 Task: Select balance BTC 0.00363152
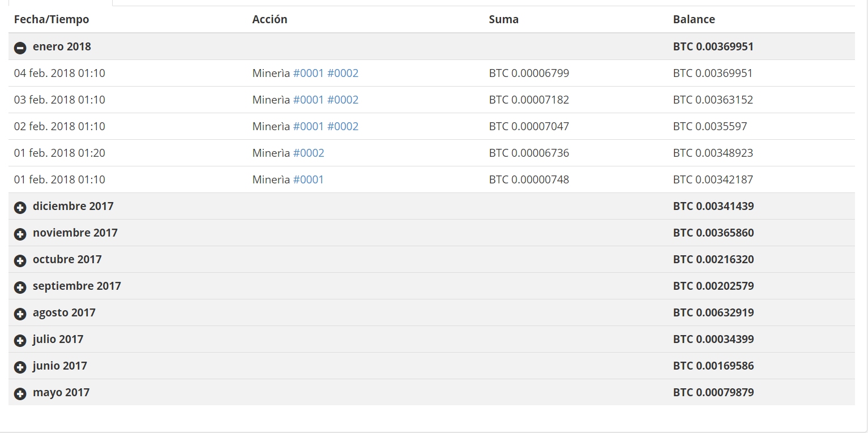(713, 100)
